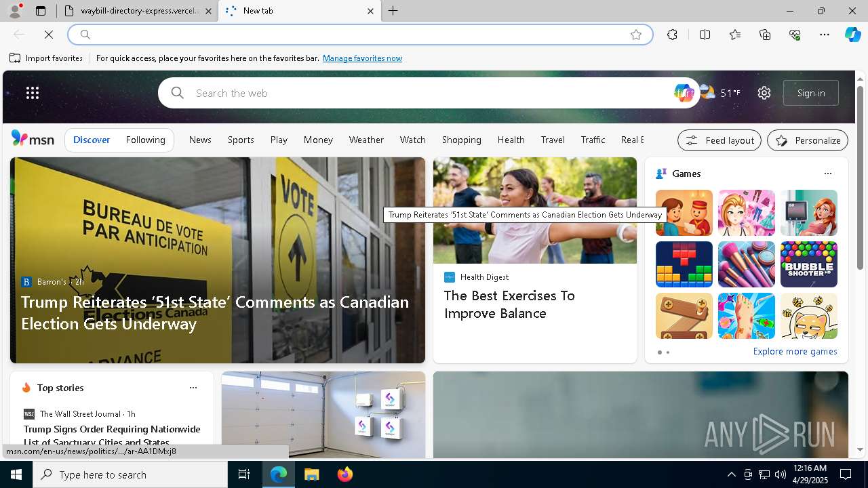Launch the wood screw puzzle game
This screenshot has height=488, width=868.
pos(684,316)
